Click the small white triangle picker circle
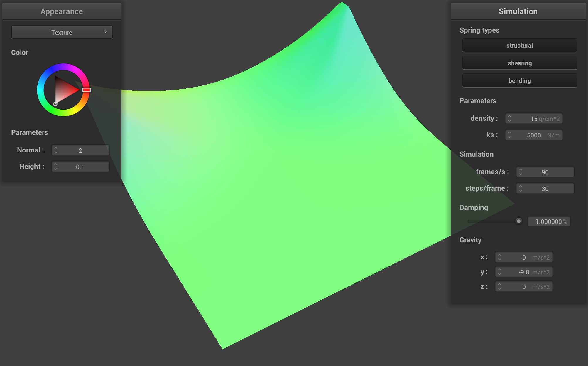 point(55,104)
